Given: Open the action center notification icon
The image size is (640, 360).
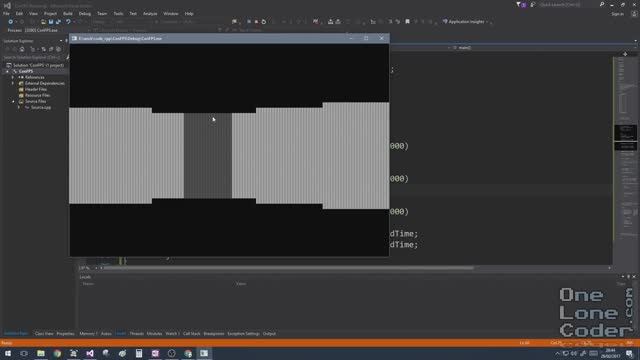Looking at the screenshot, I should click(x=630, y=353).
